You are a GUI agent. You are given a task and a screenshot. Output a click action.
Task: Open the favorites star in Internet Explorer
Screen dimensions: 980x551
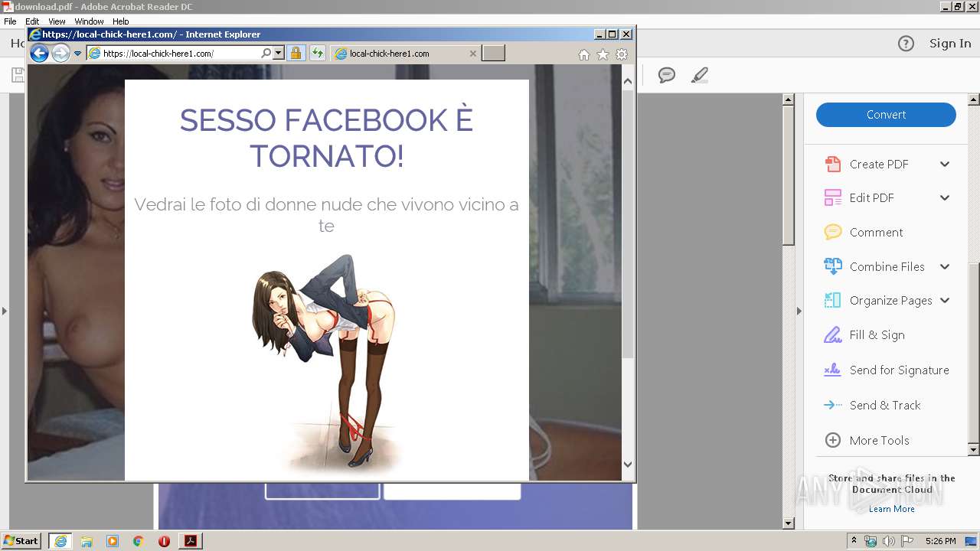[x=603, y=54]
